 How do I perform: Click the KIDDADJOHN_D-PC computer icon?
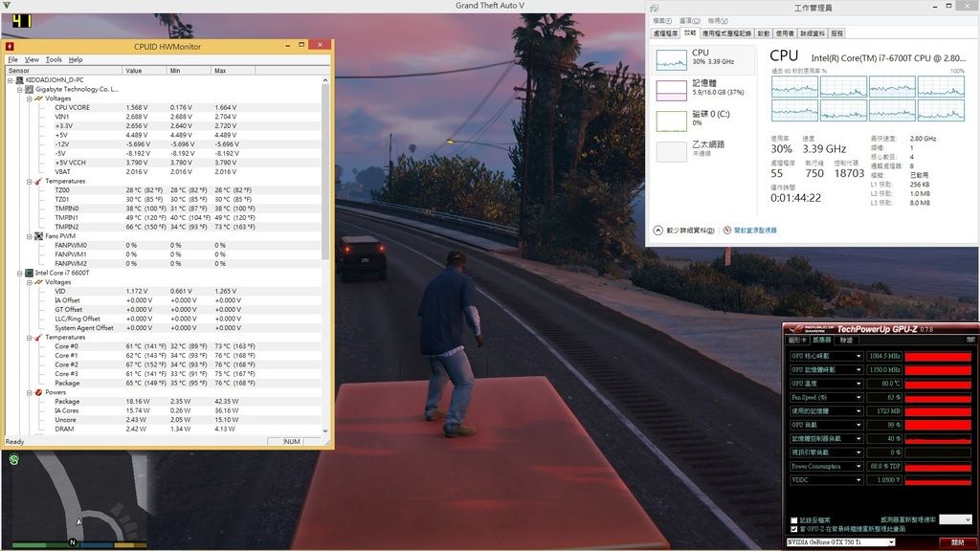coord(19,80)
